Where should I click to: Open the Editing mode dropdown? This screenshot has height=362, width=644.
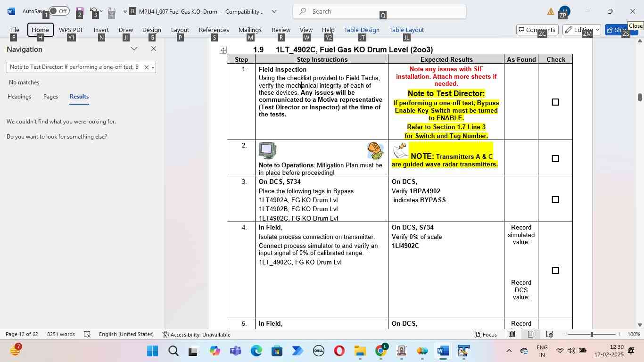(582, 30)
